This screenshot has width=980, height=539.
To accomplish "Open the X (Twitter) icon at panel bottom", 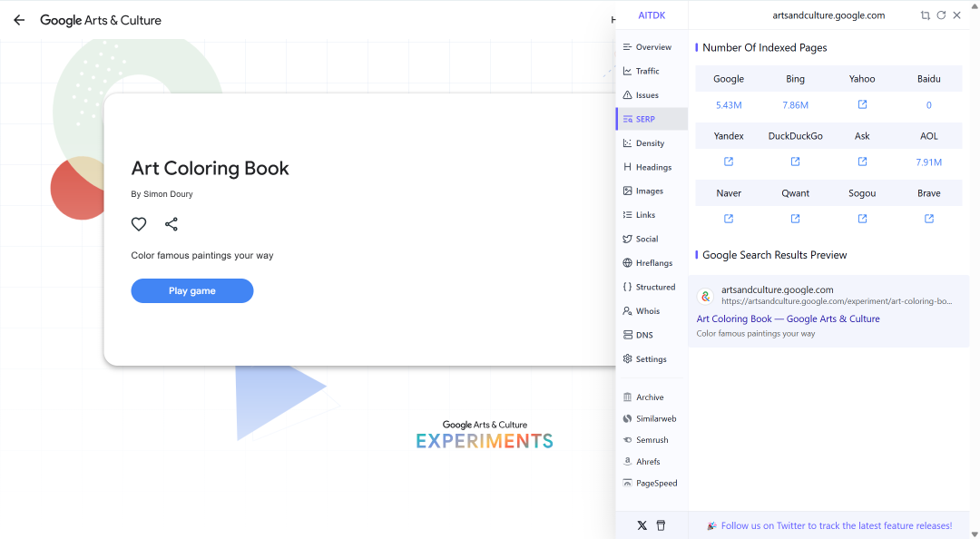I will pos(642,526).
